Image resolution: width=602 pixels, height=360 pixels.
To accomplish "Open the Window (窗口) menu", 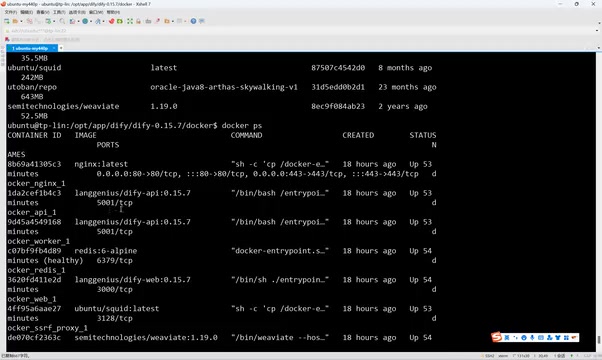I will coord(96,12).
